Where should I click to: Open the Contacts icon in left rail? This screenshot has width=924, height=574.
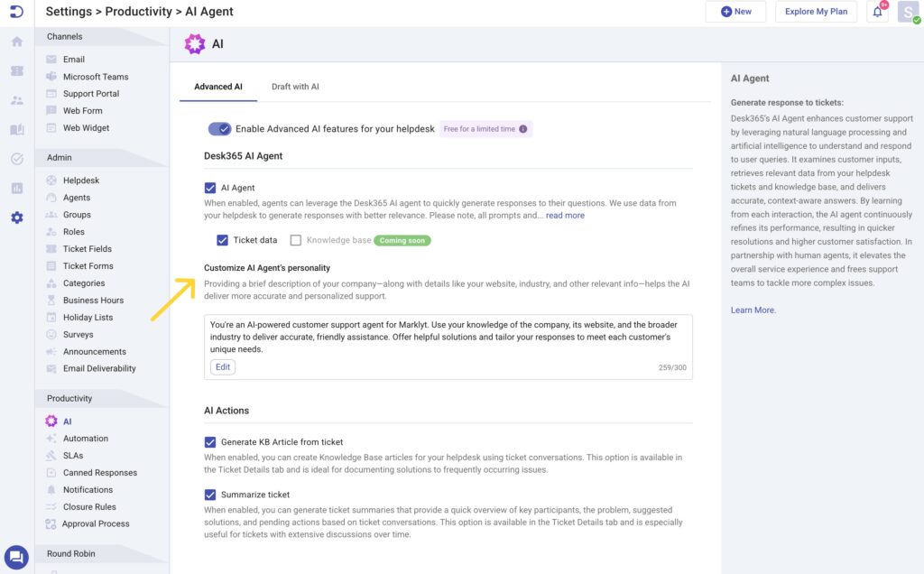click(16, 100)
